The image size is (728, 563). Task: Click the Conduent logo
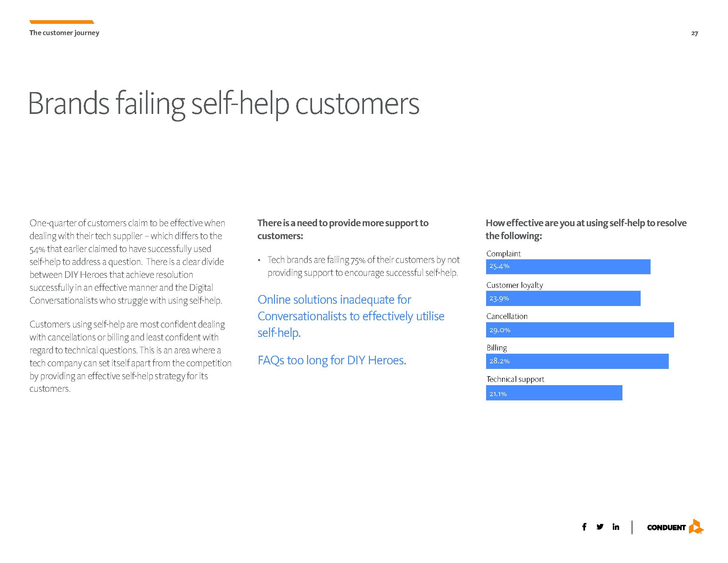(x=675, y=527)
